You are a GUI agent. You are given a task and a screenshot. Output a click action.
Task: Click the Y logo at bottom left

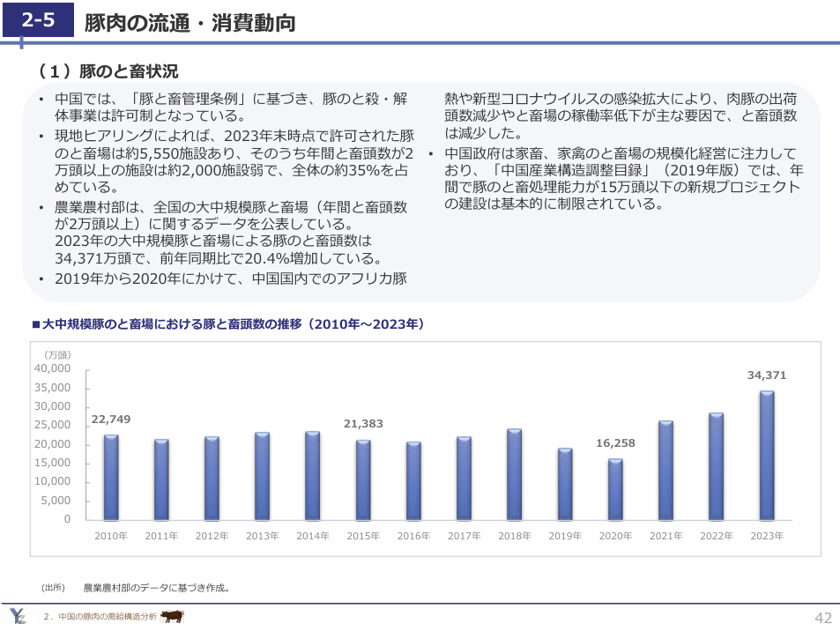tap(18, 616)
